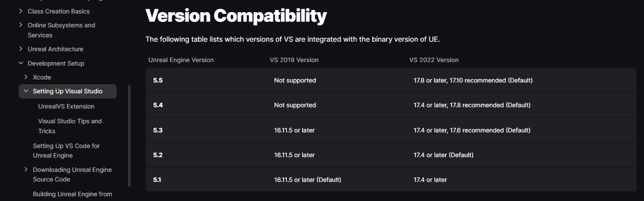This screenshot has height=201, width=644.
Task: Expand the Xcode chevron arrow
Action: [x=26, y=77]
